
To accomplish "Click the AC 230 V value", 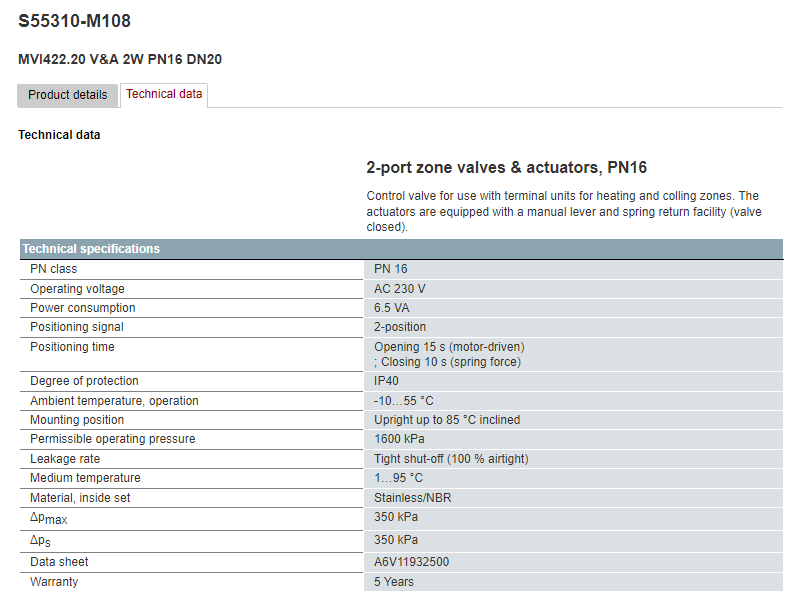I will coord(400,289).
